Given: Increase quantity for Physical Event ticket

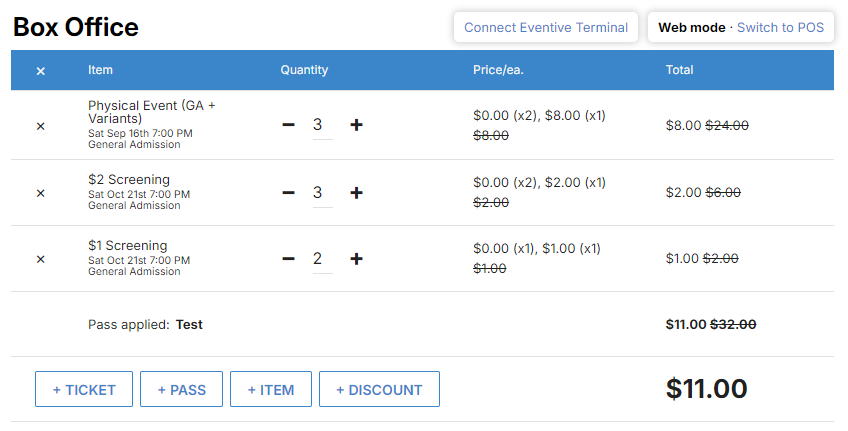Looking at the screenshot, I should pyautogui.click(x=356, y=125).
